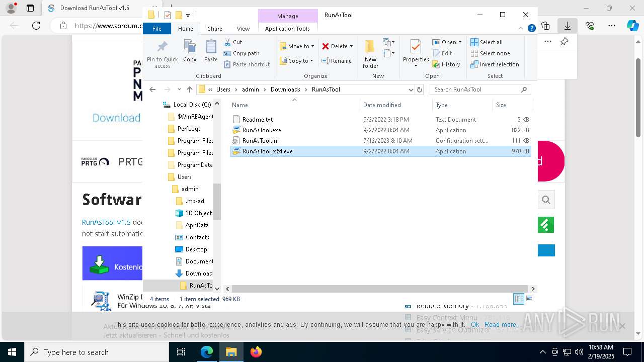Open the Move to dropdown
The width and height of the screenshot is (644, 362).
pos(297,46)
